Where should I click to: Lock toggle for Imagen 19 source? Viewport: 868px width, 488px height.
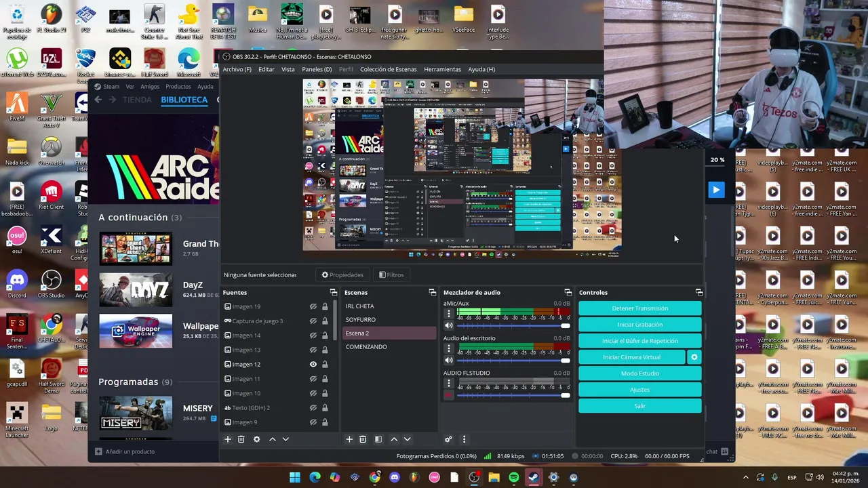[x=325, y=306]
